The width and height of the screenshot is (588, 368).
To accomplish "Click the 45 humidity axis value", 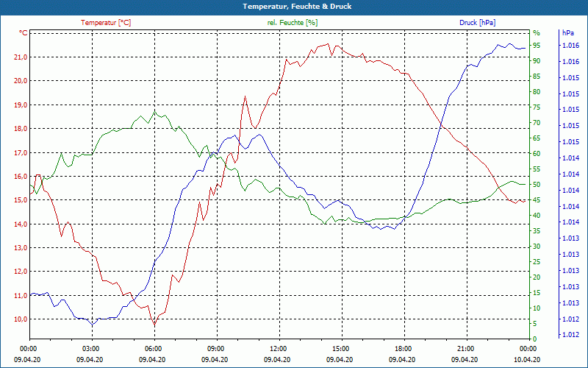I will point(537,200).
